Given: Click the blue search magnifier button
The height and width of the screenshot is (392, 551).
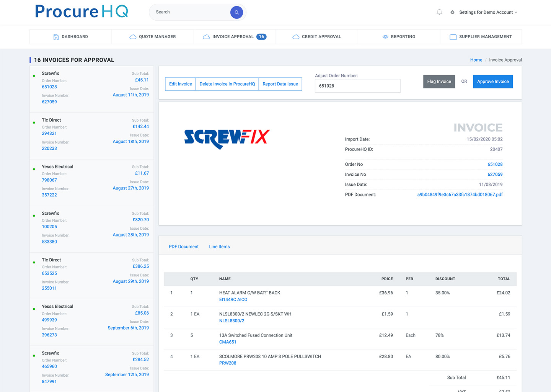Looking at the screenshot, I should click(236, 12).
